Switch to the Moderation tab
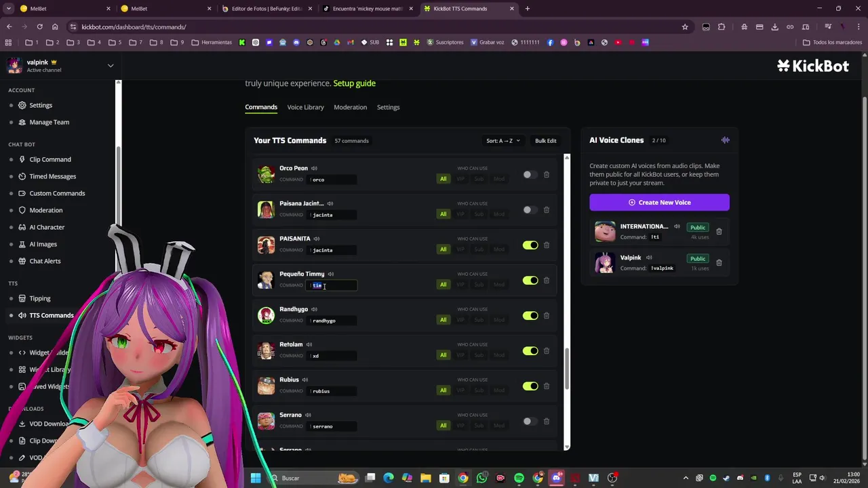 350,107
